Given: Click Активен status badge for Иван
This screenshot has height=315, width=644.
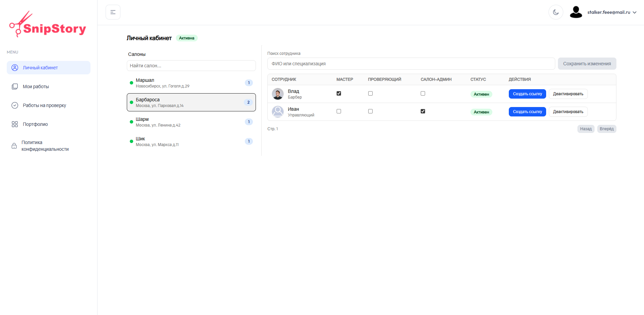Looking at the screenshot, I should coord(481,112).
